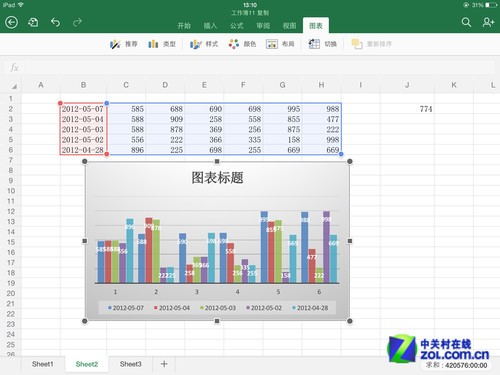
Task: Add a new sheet with plus
Action: pos(164,364)
